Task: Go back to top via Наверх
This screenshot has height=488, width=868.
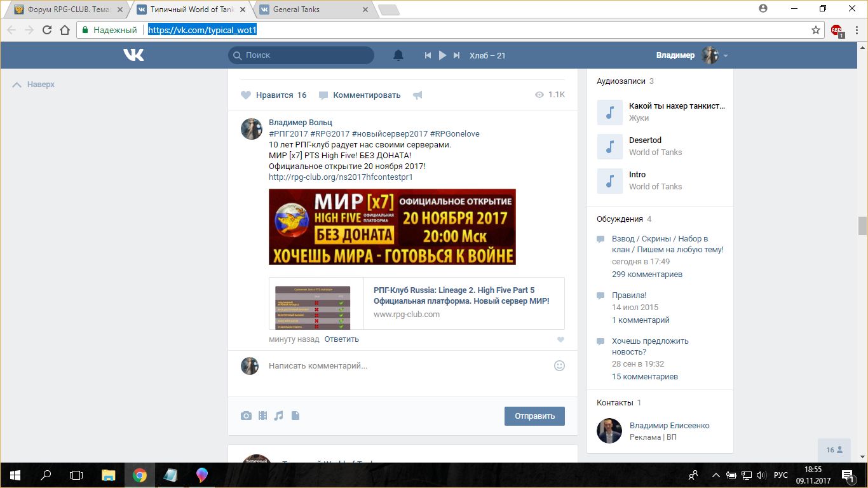Action: pos(34,85)
